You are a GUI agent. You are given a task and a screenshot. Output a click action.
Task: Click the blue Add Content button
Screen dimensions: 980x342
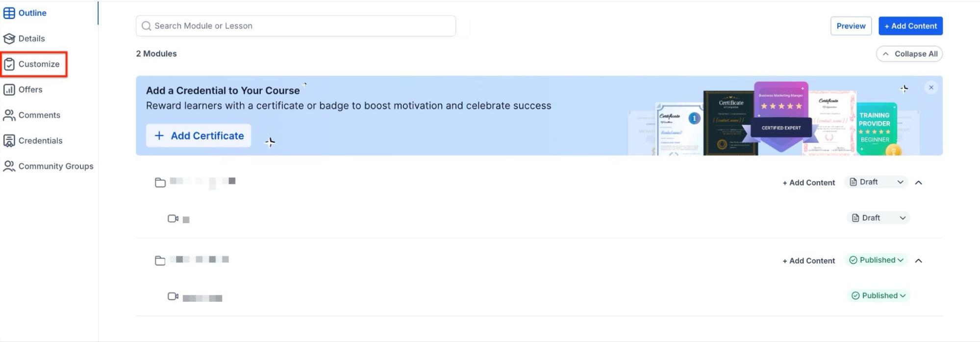[x=910, y=26]
